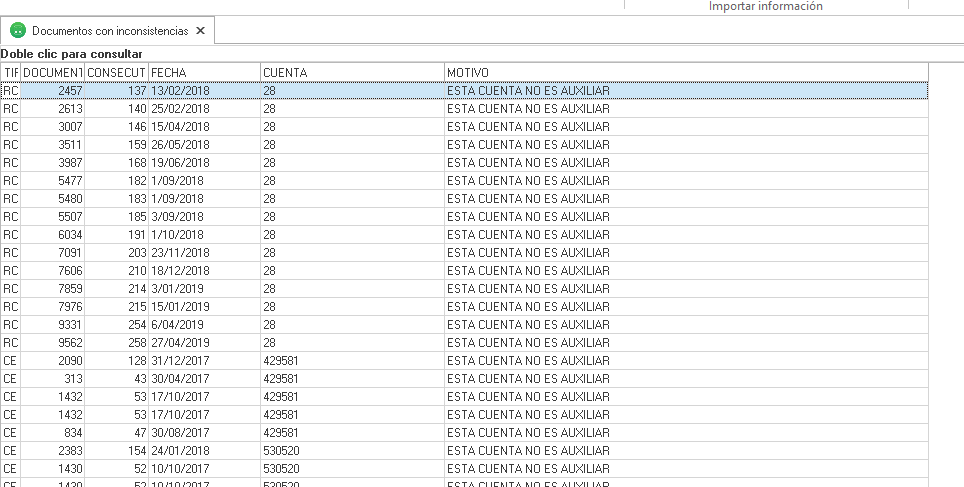Sort by the CUENTA column header
The height and width of the screenshot is (487, 964).
click(351, 73)
